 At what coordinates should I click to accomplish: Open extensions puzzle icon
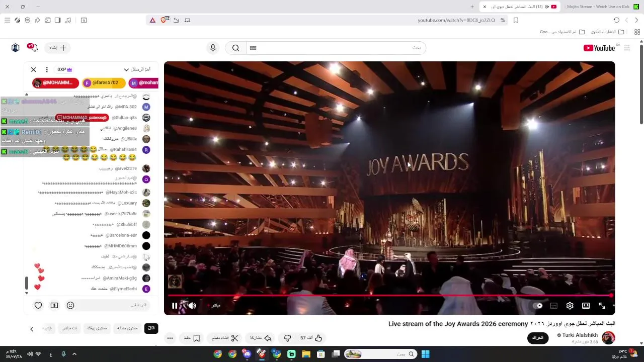37,20
